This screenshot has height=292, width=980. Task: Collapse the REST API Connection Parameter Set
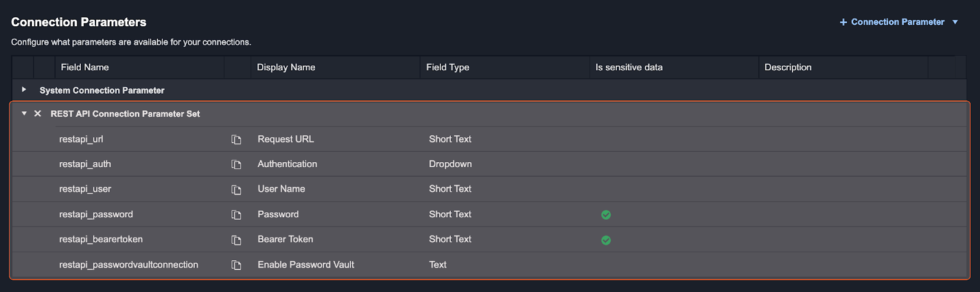click(x=24, y=114)
